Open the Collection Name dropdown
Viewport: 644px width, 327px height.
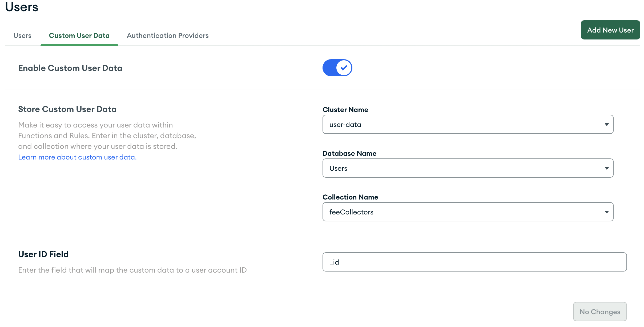pos(464,212)
